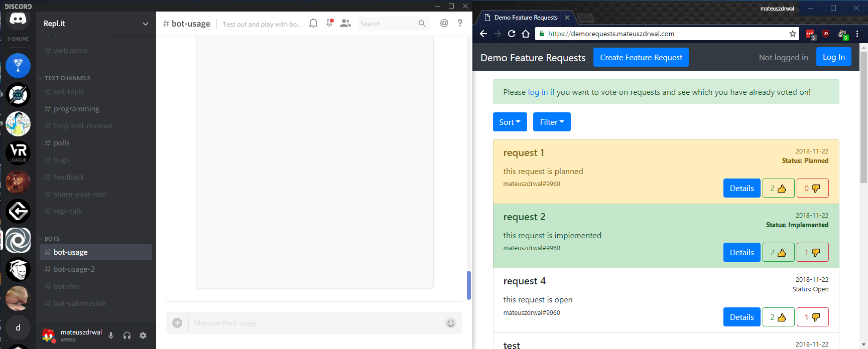Image resolution: width=868 pixels, height=349 pixels.
Task: Click the Log In button
Action: click(834, 57)
